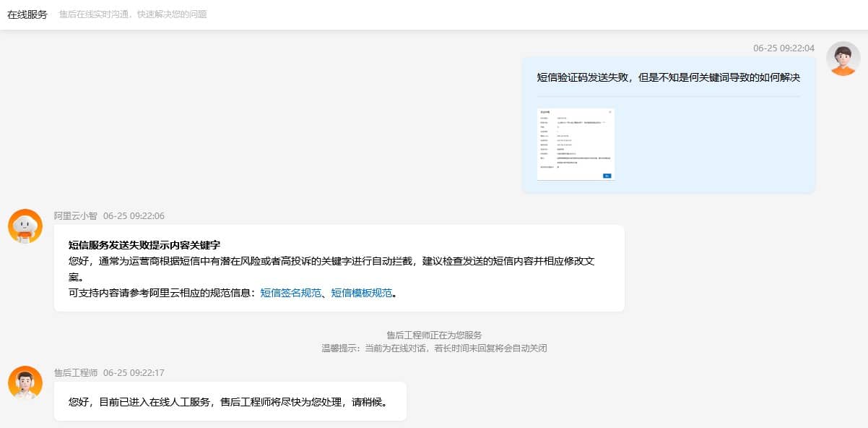
Task: Click the 在线服务 page title
Action: click(27, 14)
